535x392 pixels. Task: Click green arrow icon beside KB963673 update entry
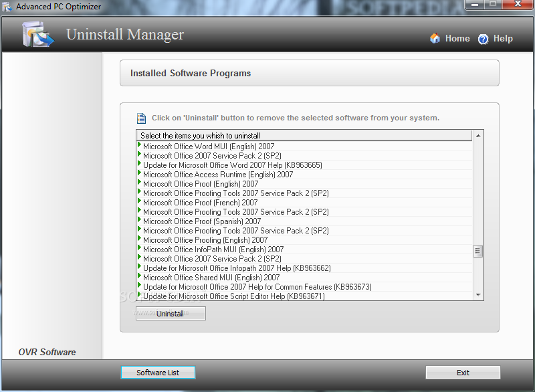(x=139, y=285)
